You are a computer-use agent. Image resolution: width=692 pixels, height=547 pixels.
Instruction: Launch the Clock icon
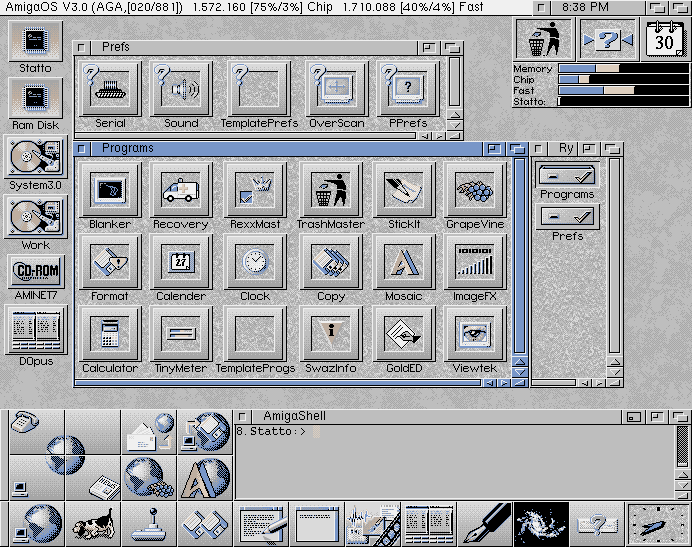tap(255, 262)
